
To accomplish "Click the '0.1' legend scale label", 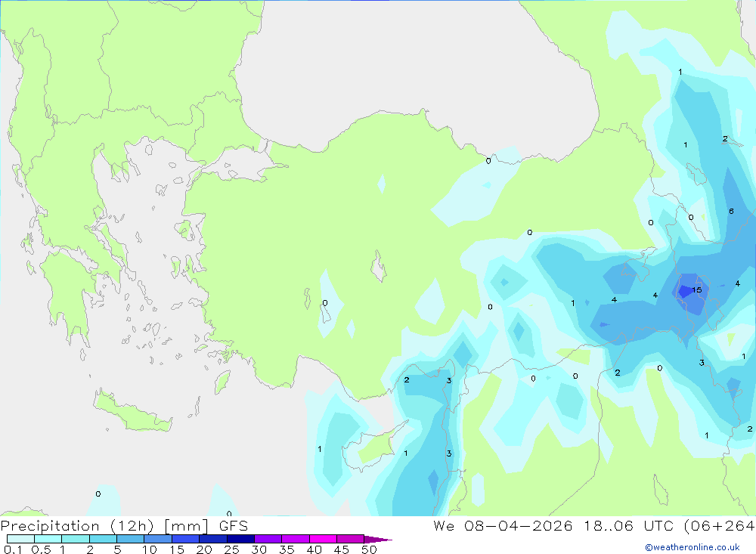I will (13, 549).
